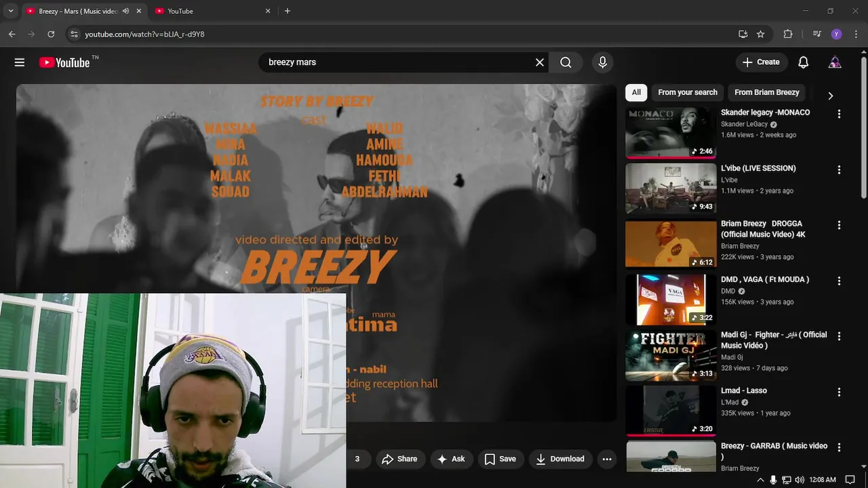Screen dimensions: 868x488
Task: Go to YouTube home via the logo
Action: coord(64,62)
